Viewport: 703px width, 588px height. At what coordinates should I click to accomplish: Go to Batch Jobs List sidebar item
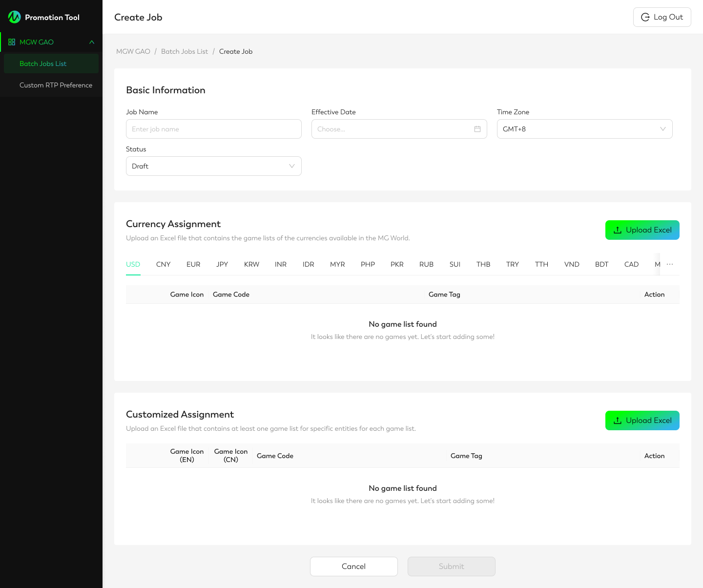tap(43, 63)
